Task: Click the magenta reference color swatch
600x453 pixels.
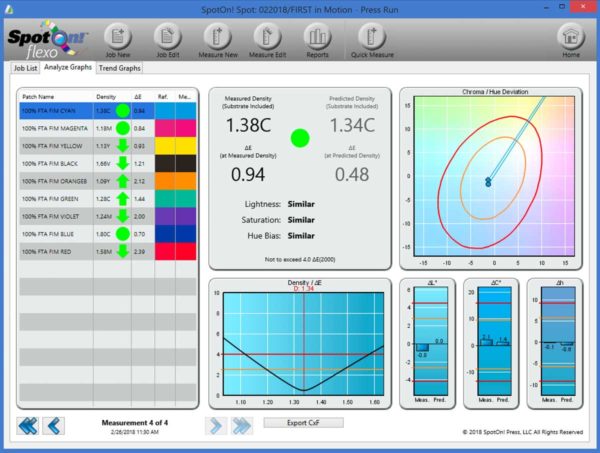Action: click(x=165, y=129)
